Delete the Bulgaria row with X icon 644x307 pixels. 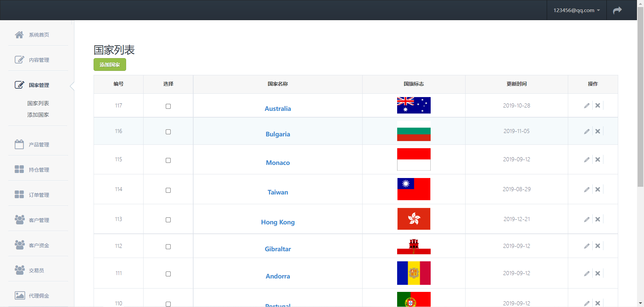[x=598, y=131]
